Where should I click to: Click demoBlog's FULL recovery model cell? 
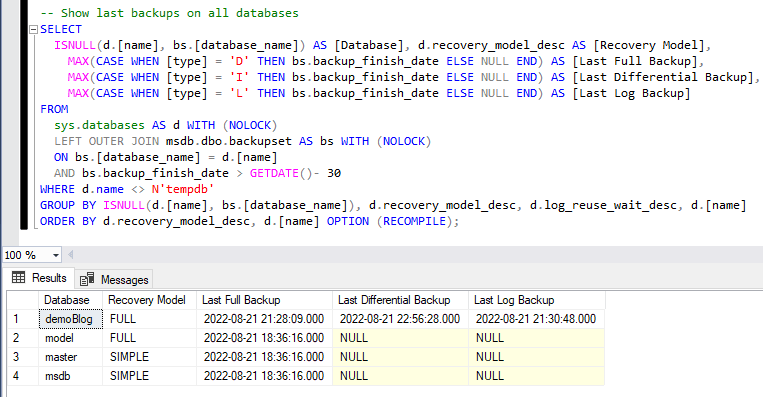pyautogui.click(x=149, y=319)
